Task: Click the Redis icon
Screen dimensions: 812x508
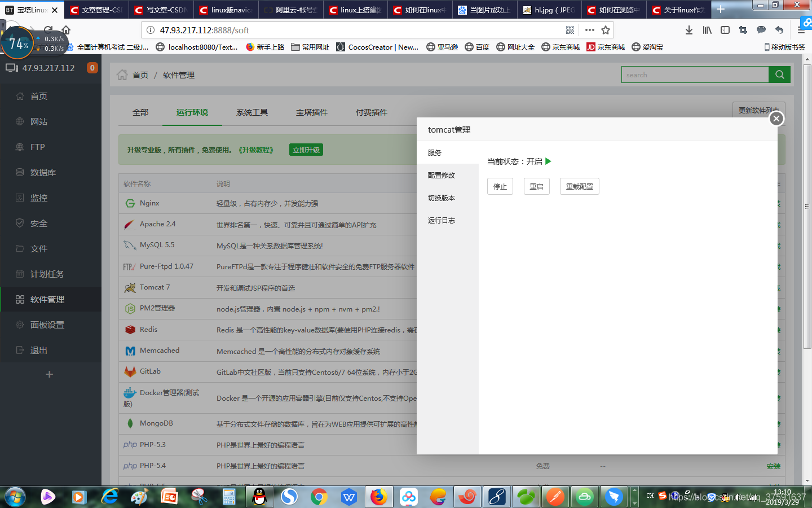Action: click(x=130, y=330)
